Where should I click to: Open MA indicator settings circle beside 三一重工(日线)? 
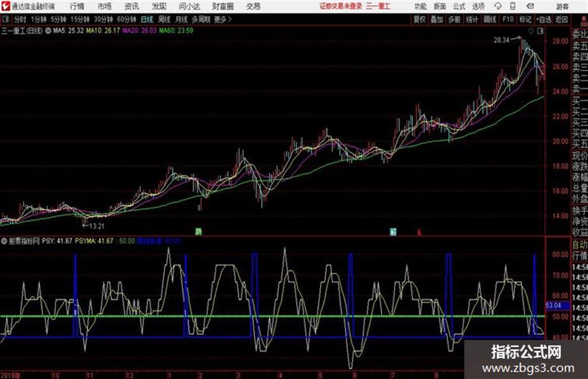48,30
